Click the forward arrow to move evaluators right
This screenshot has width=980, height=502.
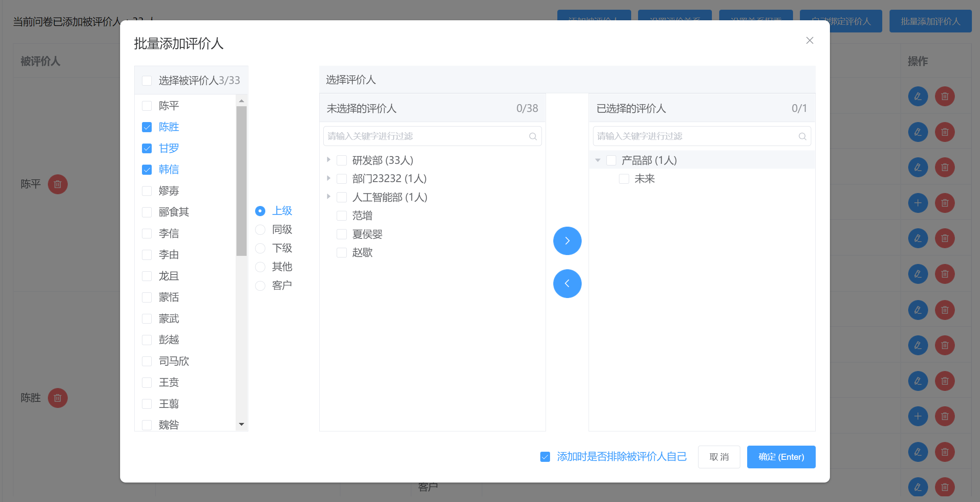(567, 241)
